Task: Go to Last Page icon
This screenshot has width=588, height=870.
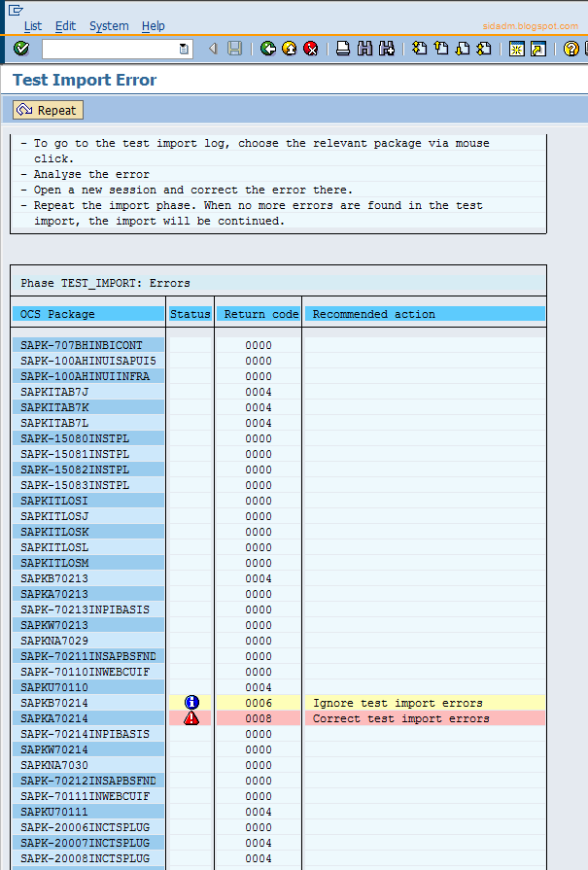Action: [484, 49]
